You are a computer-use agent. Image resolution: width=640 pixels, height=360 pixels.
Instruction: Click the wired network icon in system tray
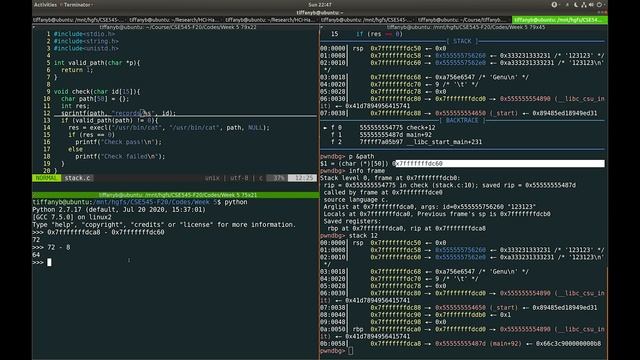click(x=584, y=4)
